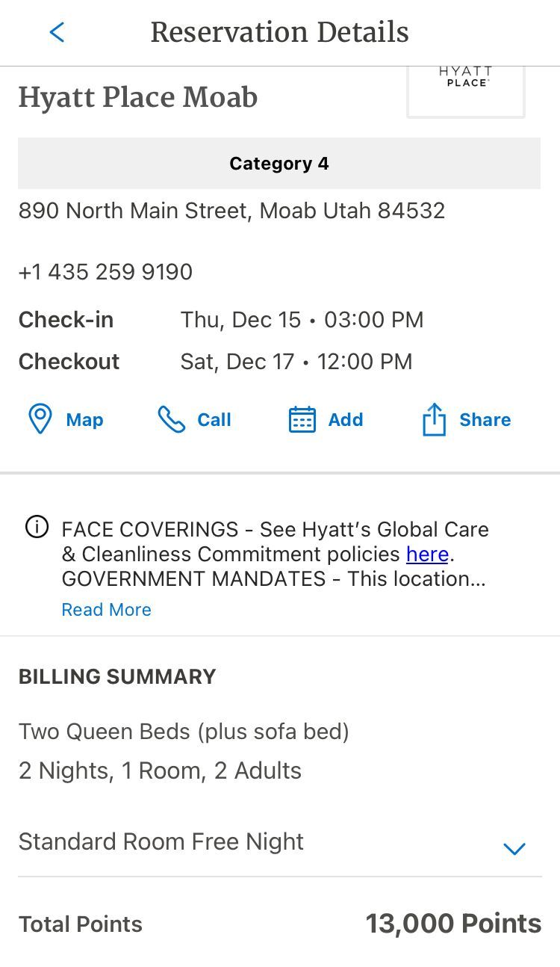Screen dimensions: 560x967
Task: Tap the calendar Add icon
Action: 302,419
